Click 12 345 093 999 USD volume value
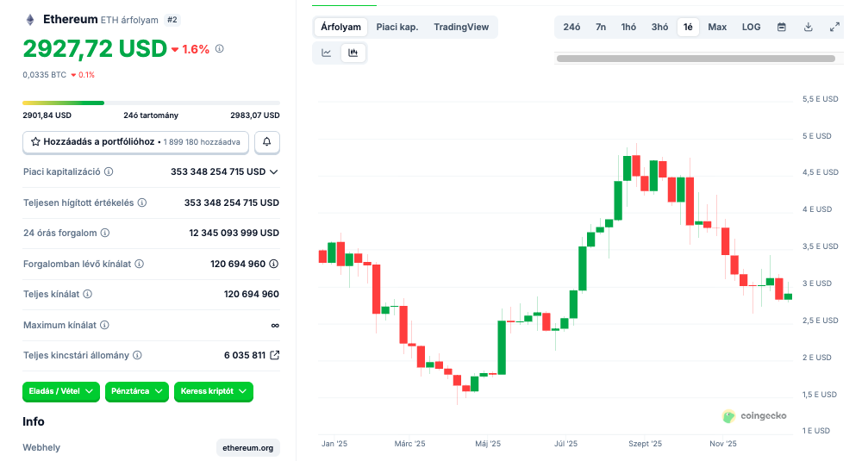Image resolution: width=868 pixels, height=461 pixels. coord(234,233)
